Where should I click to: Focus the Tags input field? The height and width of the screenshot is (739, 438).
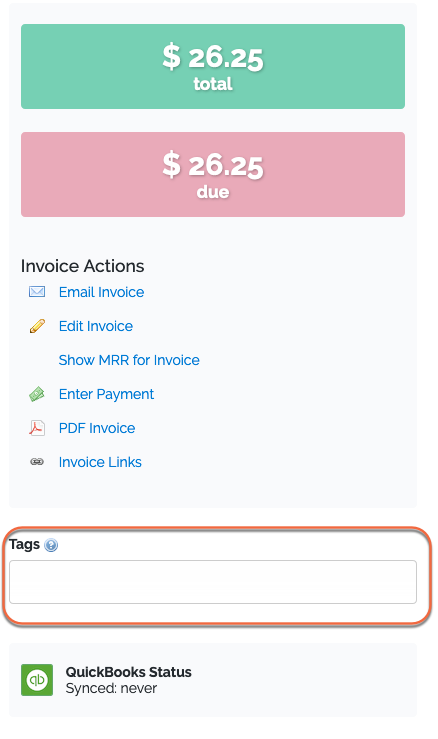coord(213,582)
